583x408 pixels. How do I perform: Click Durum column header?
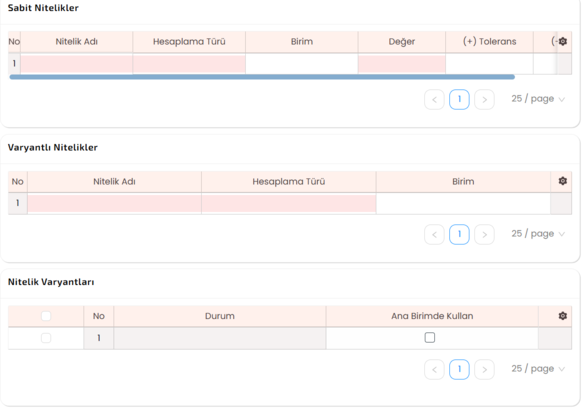[x=220, y=316]
